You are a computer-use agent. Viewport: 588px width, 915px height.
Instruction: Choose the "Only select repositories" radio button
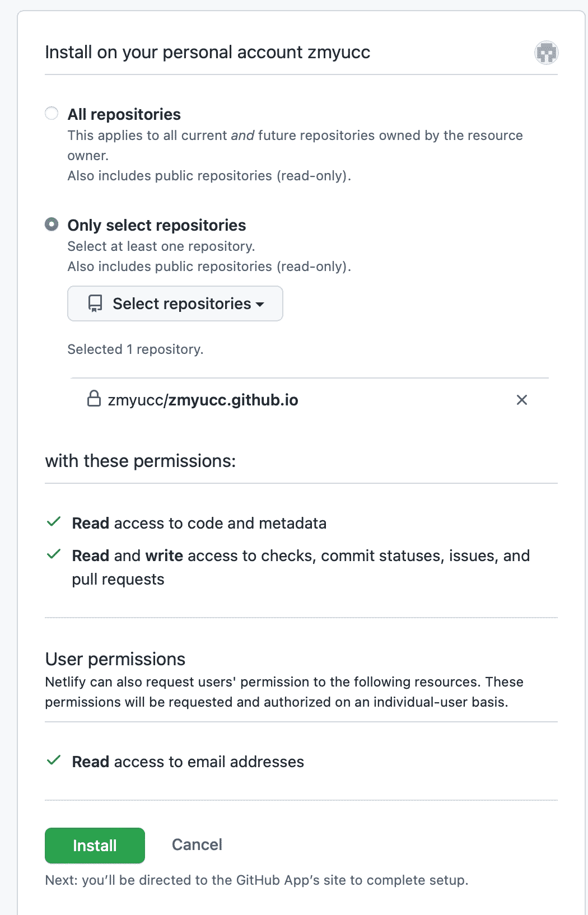tap(52, 225)
